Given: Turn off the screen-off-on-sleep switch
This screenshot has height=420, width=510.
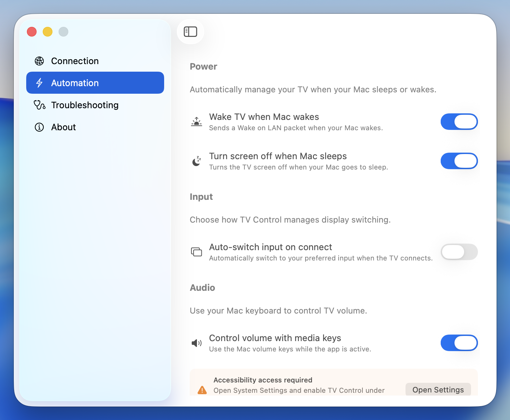Looking at the screenshot, I should tap(459, 161).
